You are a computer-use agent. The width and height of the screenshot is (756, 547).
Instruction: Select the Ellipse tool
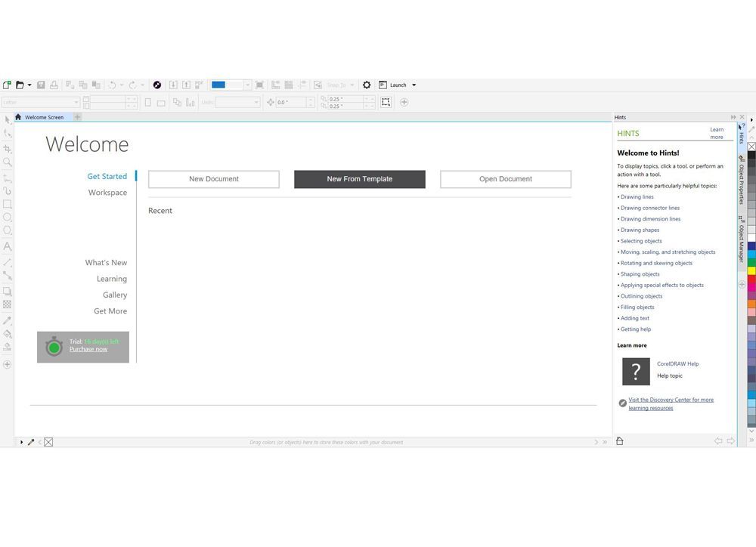click(8, 218)
